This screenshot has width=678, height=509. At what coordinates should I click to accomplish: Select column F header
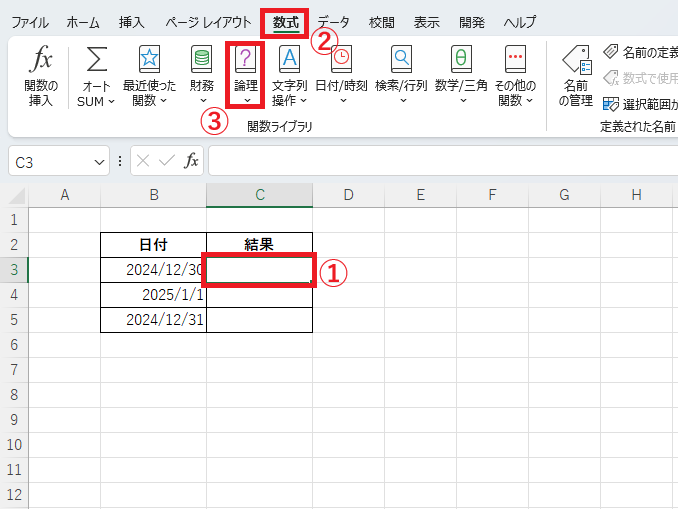point(492,195)
